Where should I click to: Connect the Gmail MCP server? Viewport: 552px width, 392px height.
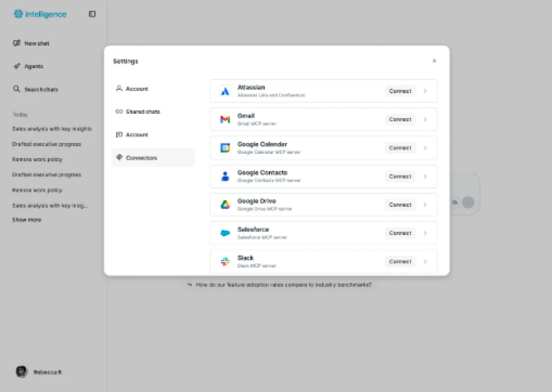coord(400,120)
